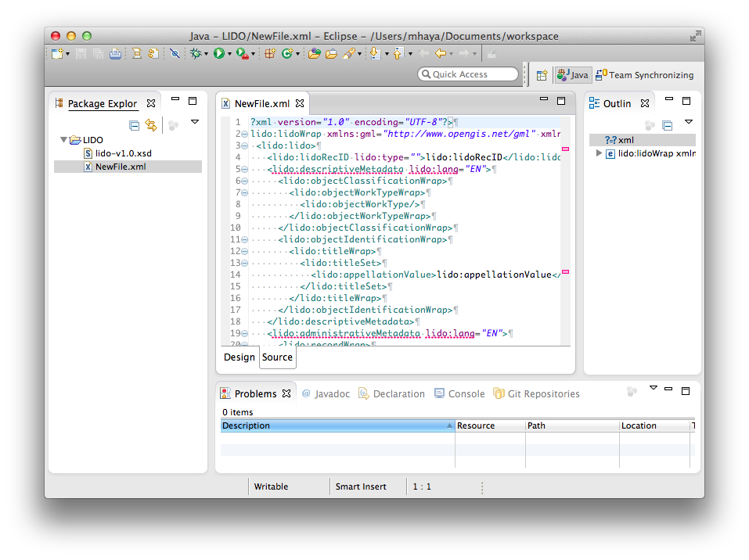Screen dimensions: 749x560
Task: Toggle Skip All Breakpoints
Action: [x=173, y=53]
